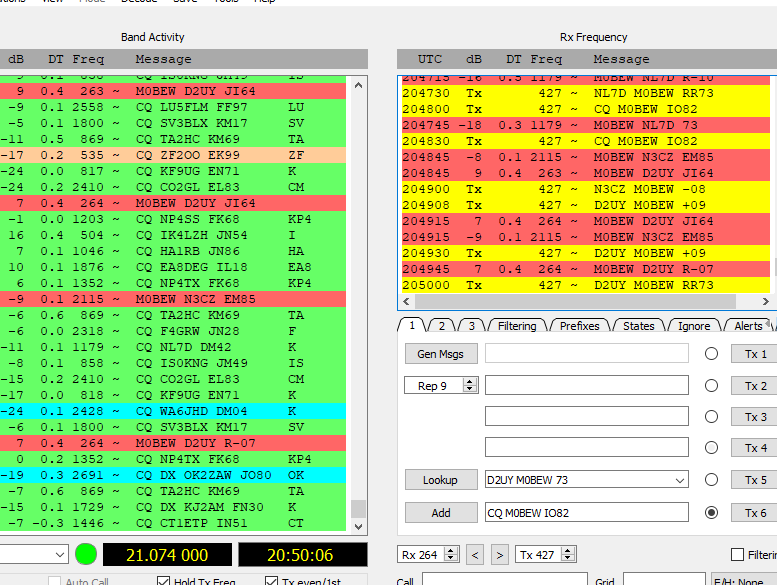The image size is (777, 585).
Task: Open the Ignore tab
Action: (x=694, y=325)
